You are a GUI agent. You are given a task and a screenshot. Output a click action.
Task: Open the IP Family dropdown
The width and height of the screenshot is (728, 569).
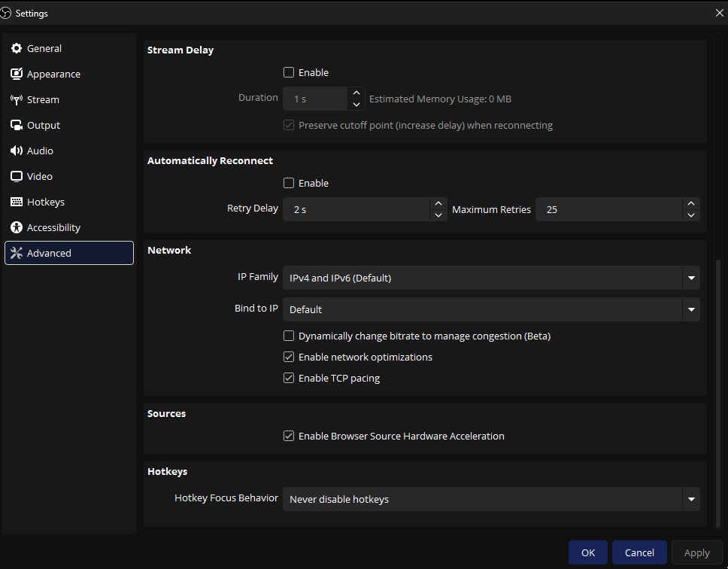pyautogui.click(x=491, y=278)
